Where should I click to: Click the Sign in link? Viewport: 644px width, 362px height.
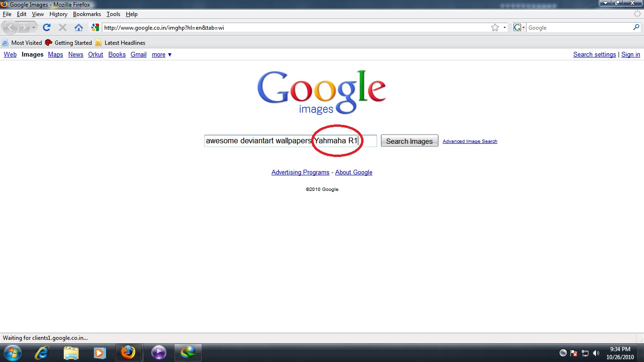pos(631,55)
